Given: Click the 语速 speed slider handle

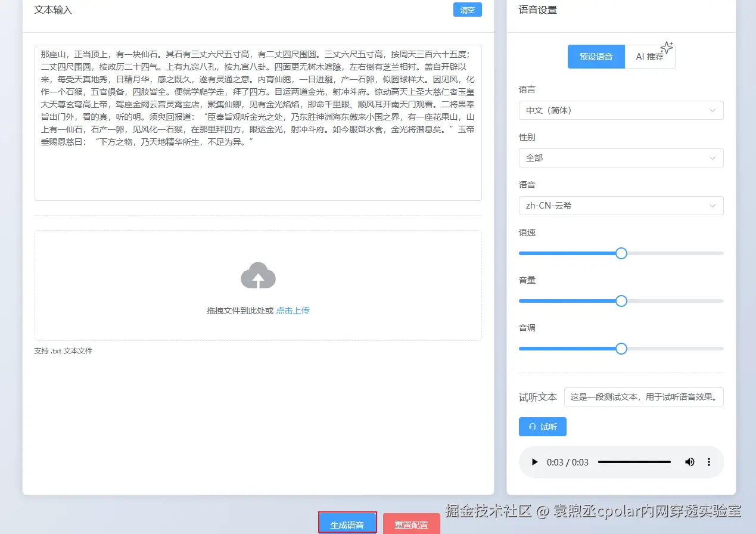Looking at the screenshot, I should point(621,253).
